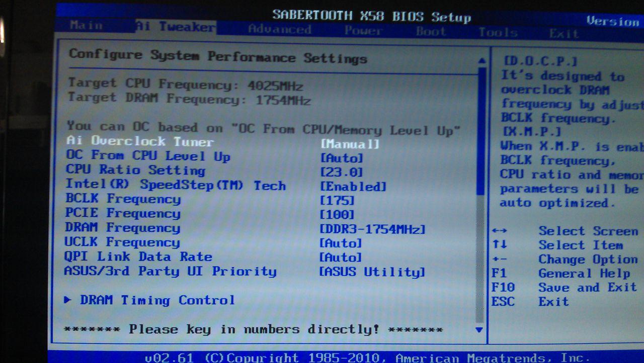Select the Ai Overclock Tuner label

[x=140, y=141]
